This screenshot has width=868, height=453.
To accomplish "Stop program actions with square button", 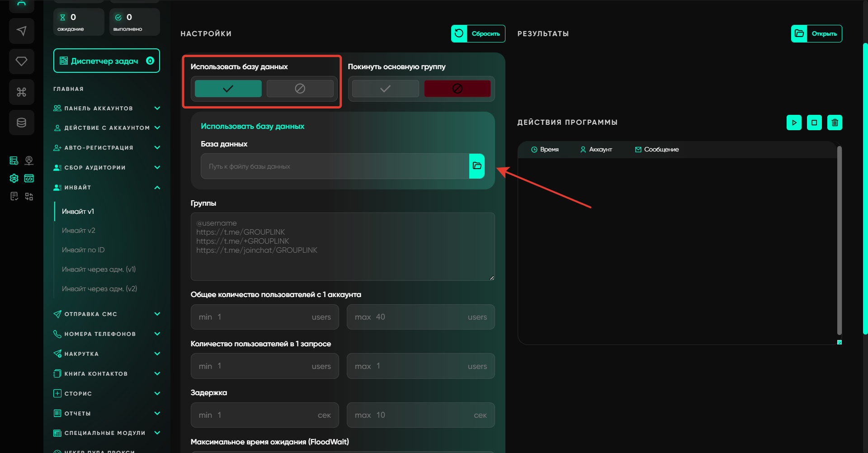I will [x=814, y=123].
